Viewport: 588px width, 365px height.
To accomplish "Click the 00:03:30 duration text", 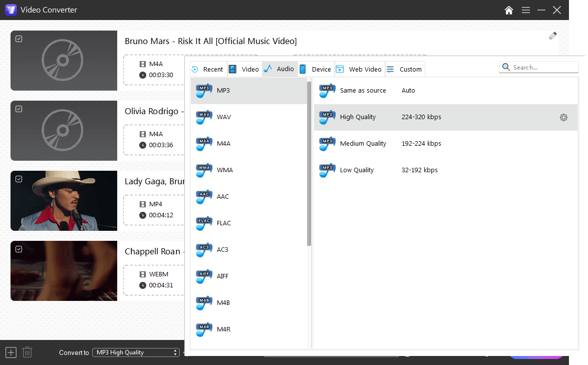I will coord(161,75).
